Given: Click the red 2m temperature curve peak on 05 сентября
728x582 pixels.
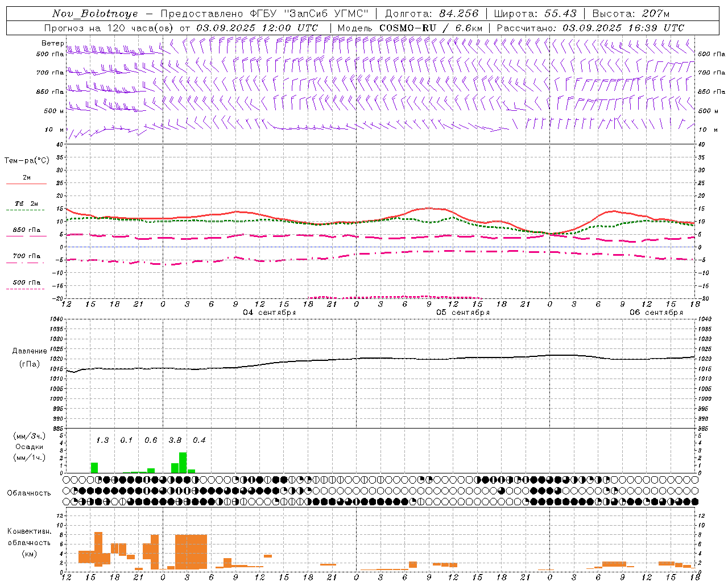Looking at the screenshot, I should click(430, 208).
